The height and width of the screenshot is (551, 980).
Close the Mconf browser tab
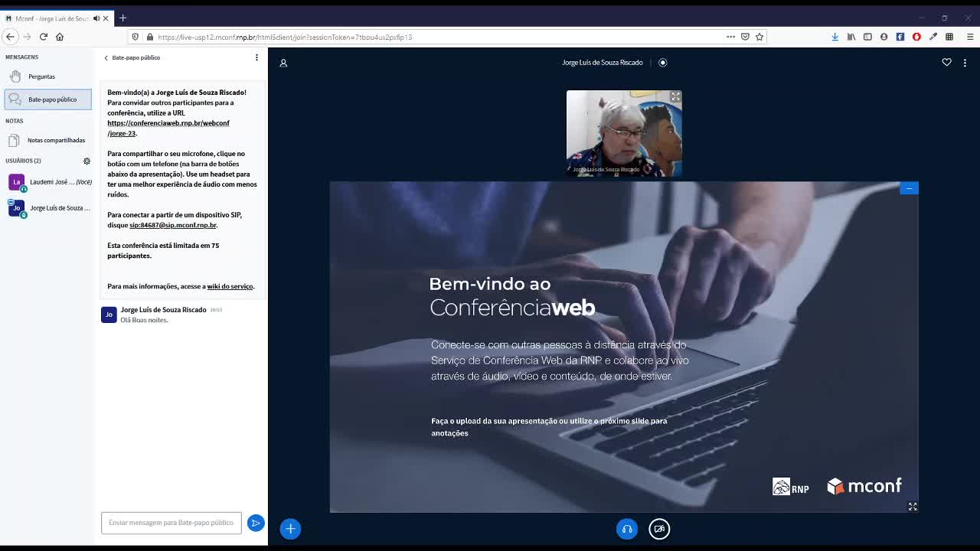coord(106,18)
